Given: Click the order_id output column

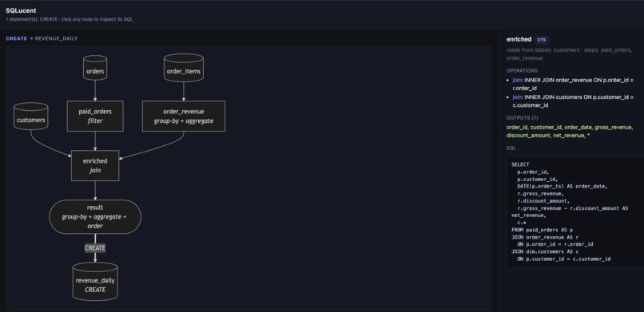Looking at the screenshot, I should tap(517, 127).
